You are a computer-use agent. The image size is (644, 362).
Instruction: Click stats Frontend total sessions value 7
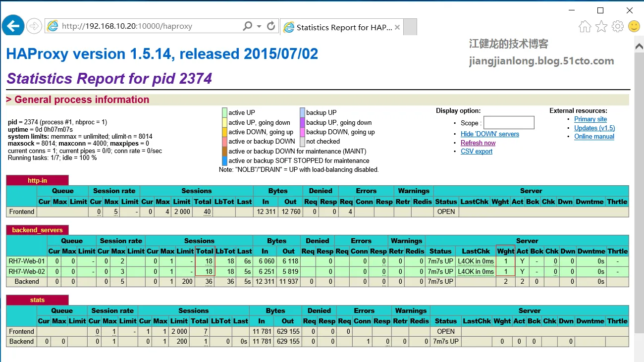point(205,331)
